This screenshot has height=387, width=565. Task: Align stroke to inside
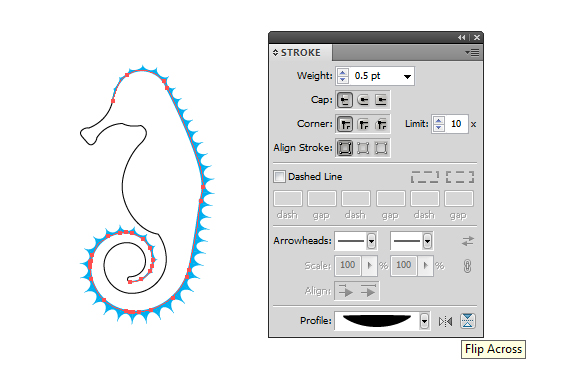click(x=363, y=148)
